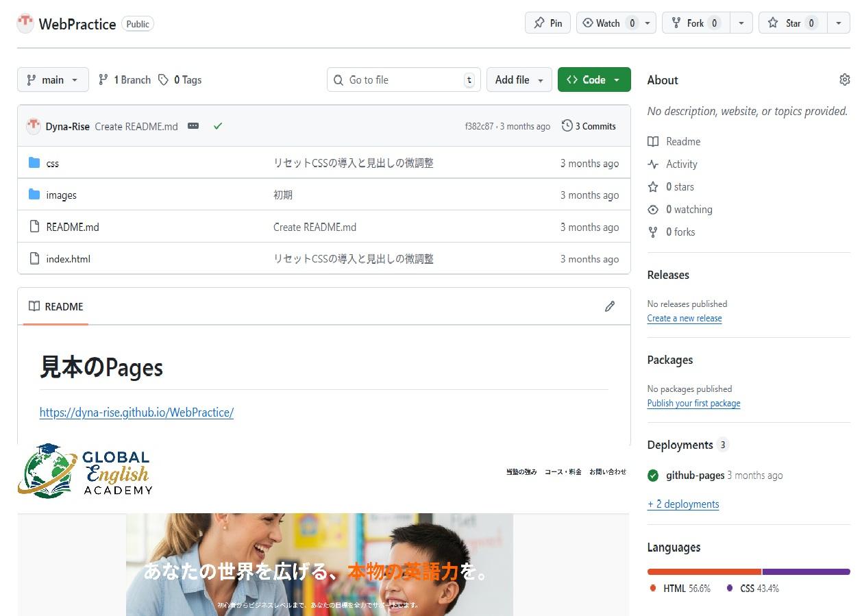
Task: Click the commit status green checkmark
Action: 218,126
